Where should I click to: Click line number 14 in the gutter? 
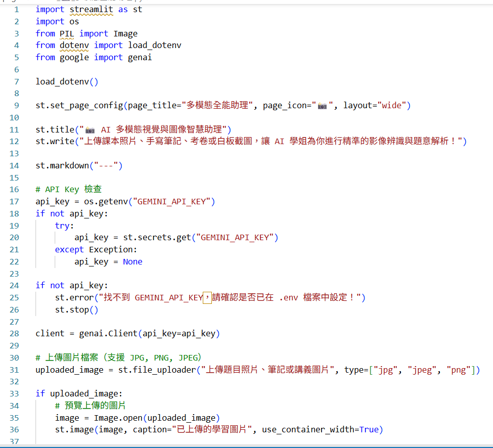click(14, 166)
